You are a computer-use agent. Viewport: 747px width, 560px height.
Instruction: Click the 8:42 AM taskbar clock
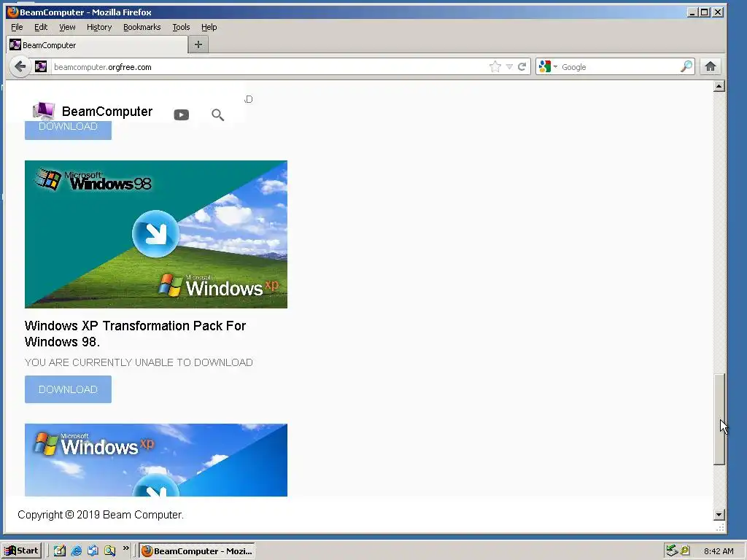719,551
